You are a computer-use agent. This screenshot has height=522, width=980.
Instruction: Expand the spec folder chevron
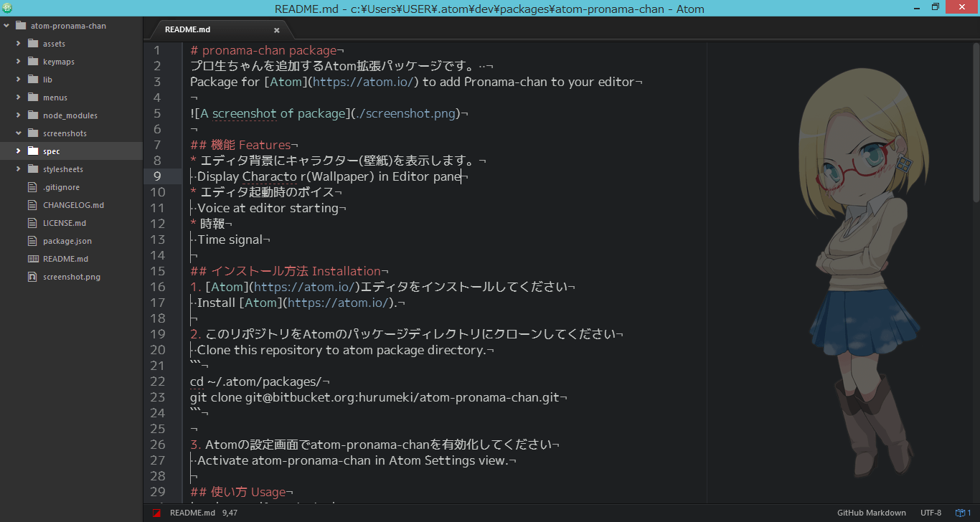click(17, 151)
